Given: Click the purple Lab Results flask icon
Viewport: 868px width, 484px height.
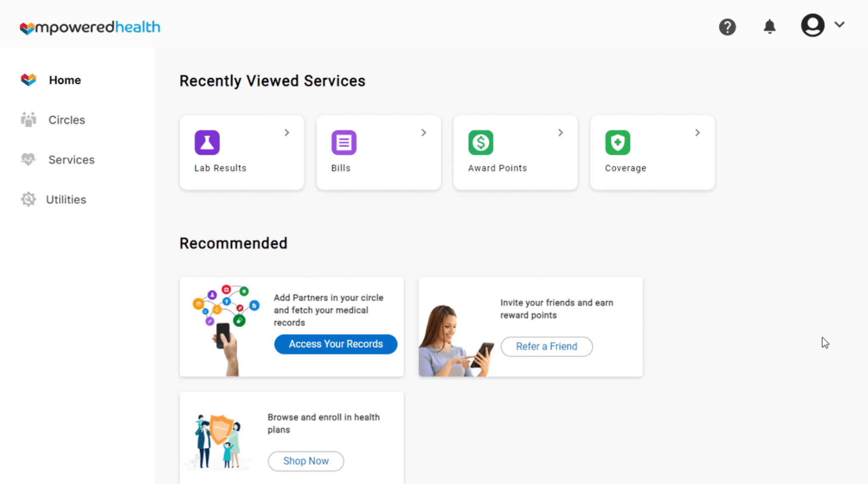Looking at the screenshot, I should [207, 143].
